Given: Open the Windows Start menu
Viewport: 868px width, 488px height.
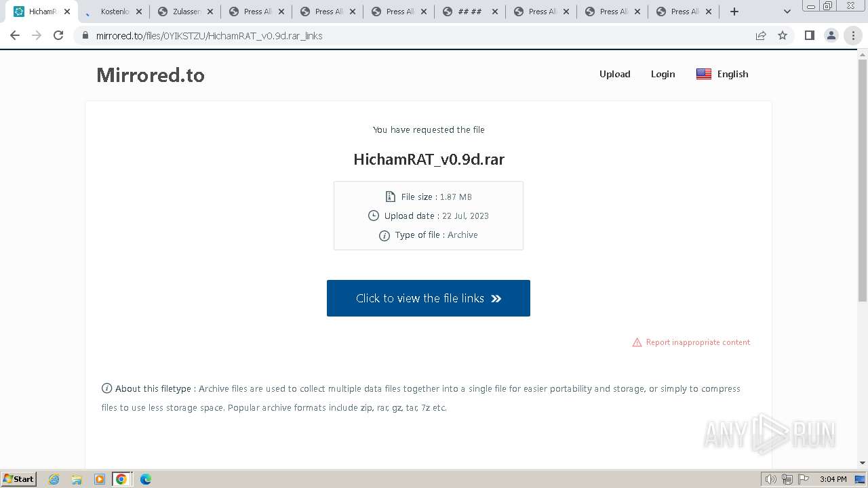Looking at the screenshot, I should [x=19, y=479].
